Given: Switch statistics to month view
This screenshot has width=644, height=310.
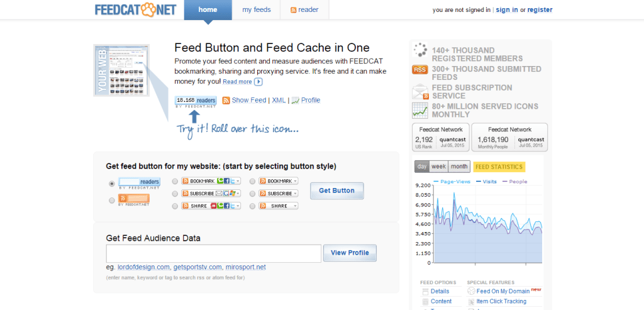Looking at the screenshot, I should tap(458, 167).
